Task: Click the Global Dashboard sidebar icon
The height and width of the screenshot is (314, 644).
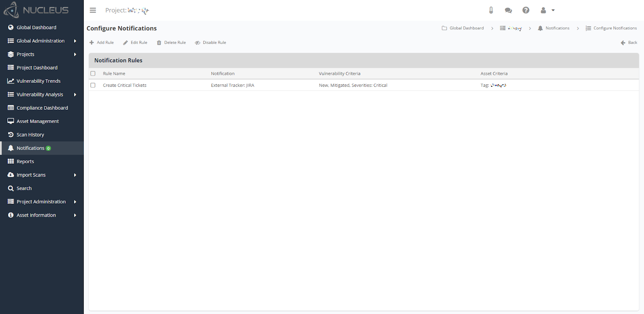Action: click(11, 27)
